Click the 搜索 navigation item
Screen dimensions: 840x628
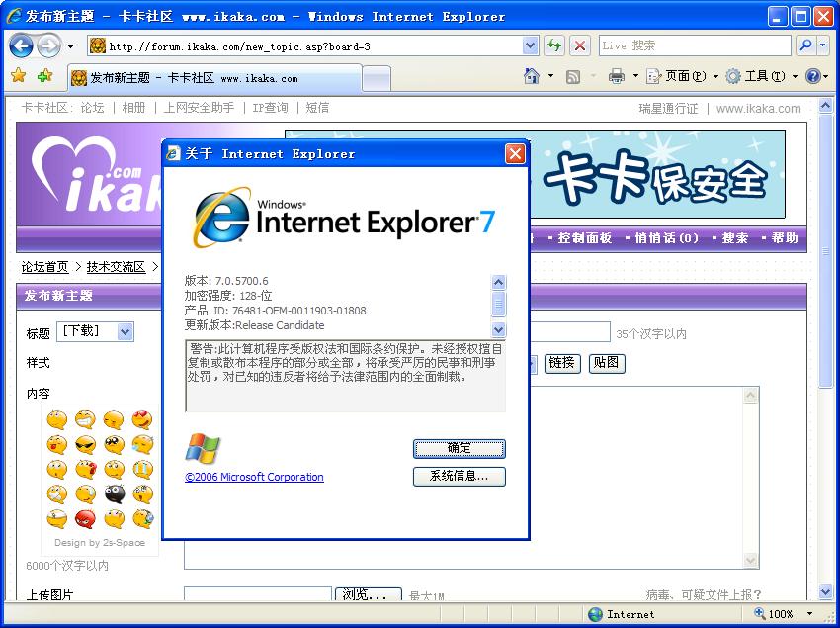pos(734,238)
